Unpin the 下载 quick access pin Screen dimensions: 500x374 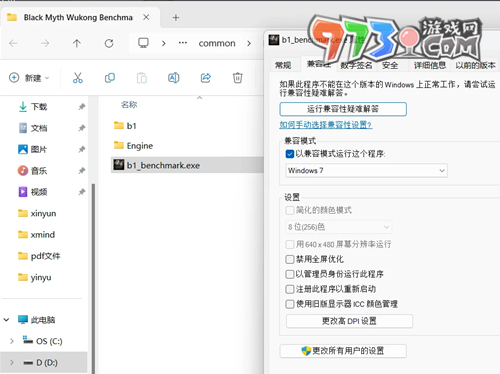point(82,107)
